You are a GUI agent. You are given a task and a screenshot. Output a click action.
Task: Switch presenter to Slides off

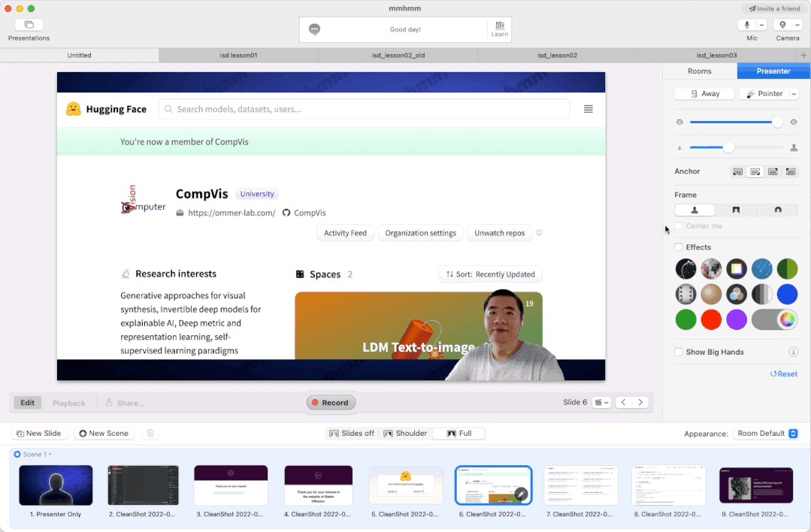pyautogui.click(x=352, y=434)
